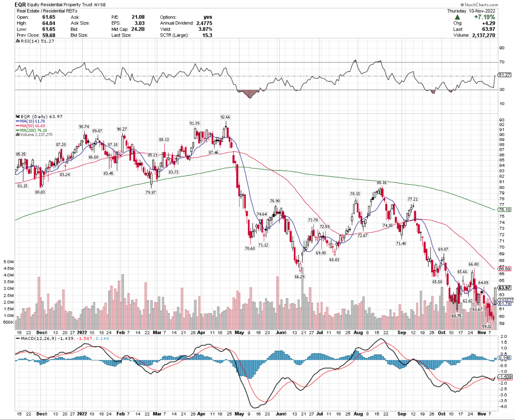This screenshot has height=420, width=515.
Task: Click the 90.74 price label near January
Action: [x=84, y=127]
